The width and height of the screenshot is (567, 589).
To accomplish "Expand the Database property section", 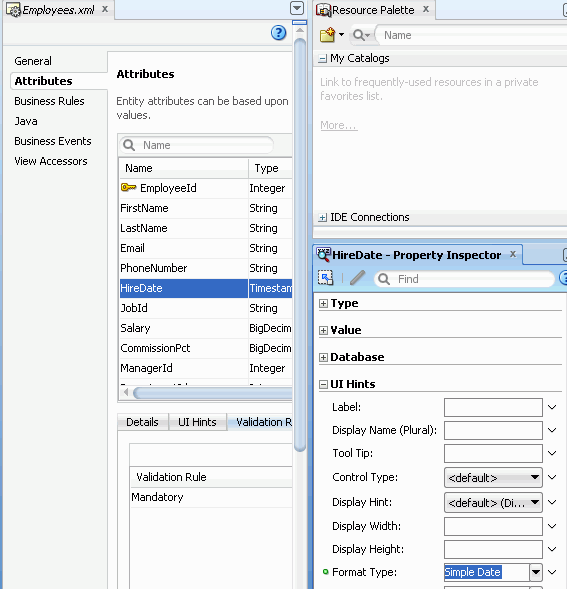I will [323, 357].
